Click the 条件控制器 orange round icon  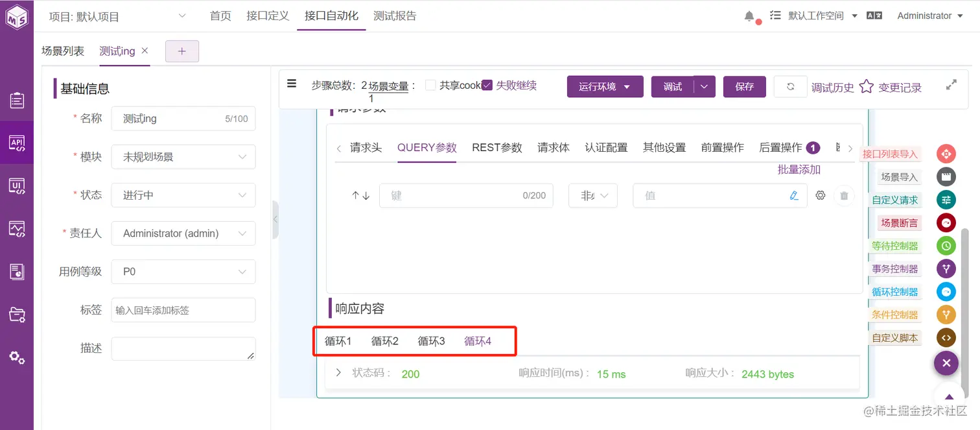coord(946,315)
